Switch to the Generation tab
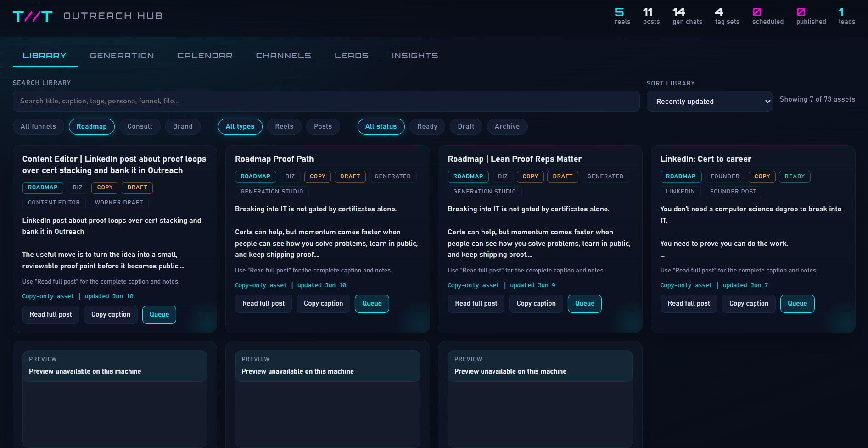 coord(122,56)
